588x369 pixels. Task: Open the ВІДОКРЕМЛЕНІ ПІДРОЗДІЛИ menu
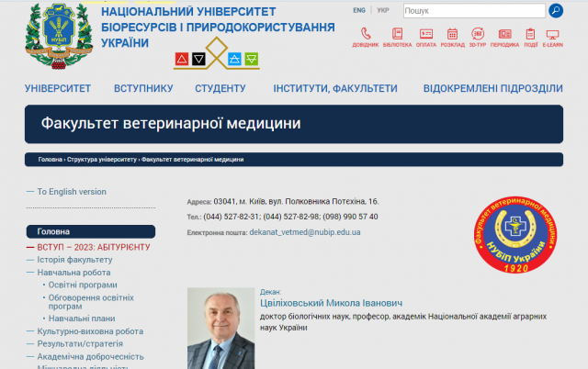(x=493, y=88)
